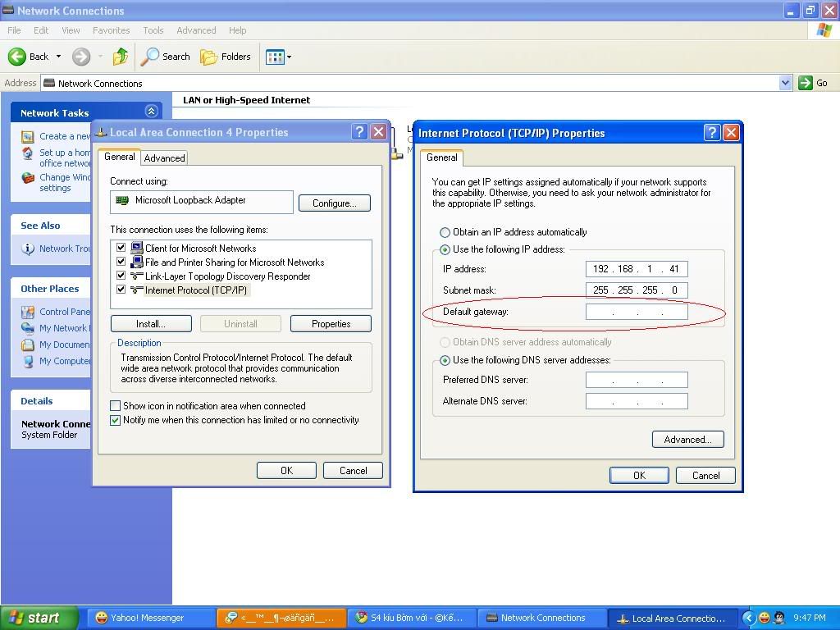Viewport: 840px width, 630px height.
Task: Select General tab in Connection Properties
Action: (x=120, y=157)
